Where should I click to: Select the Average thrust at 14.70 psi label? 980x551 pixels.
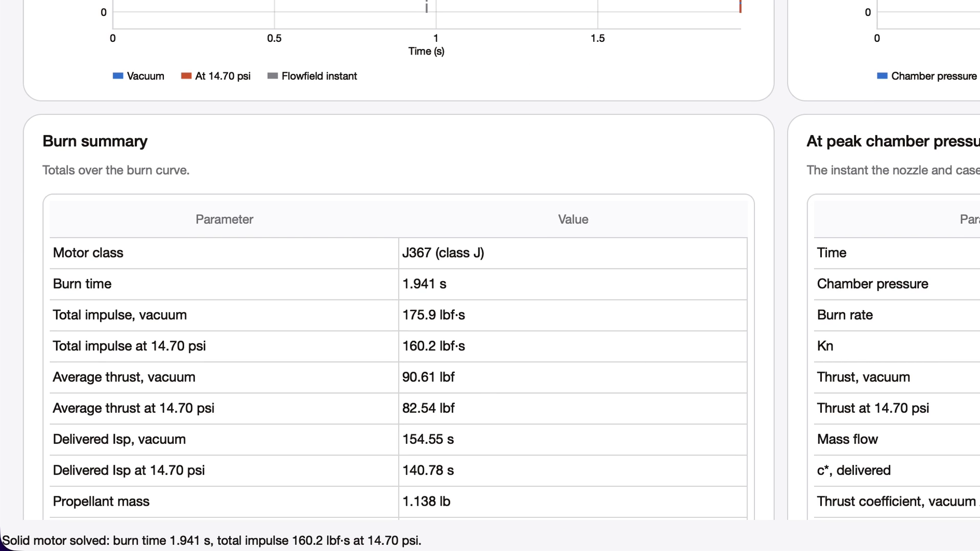134,409
